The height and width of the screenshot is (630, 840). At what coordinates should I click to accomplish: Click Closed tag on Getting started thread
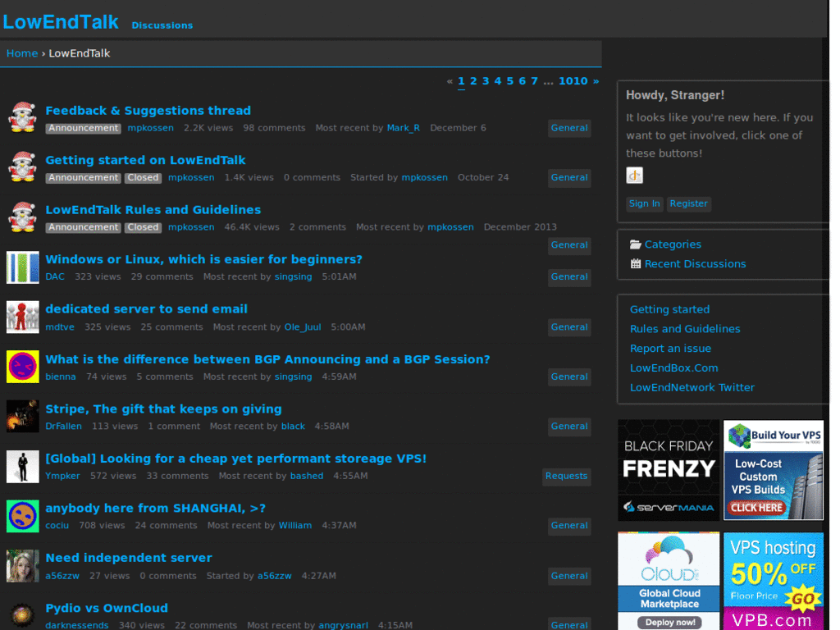click(143, 178)
